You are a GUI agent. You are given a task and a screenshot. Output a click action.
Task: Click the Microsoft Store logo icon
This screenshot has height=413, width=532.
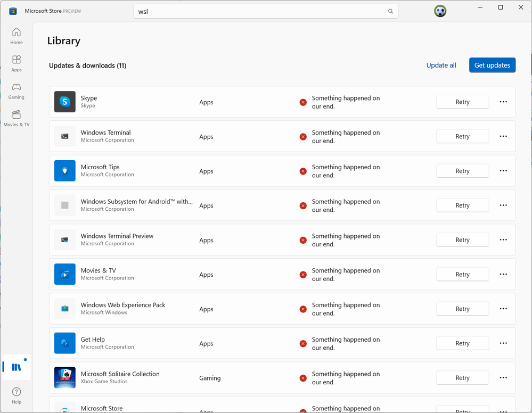point(13,11)
